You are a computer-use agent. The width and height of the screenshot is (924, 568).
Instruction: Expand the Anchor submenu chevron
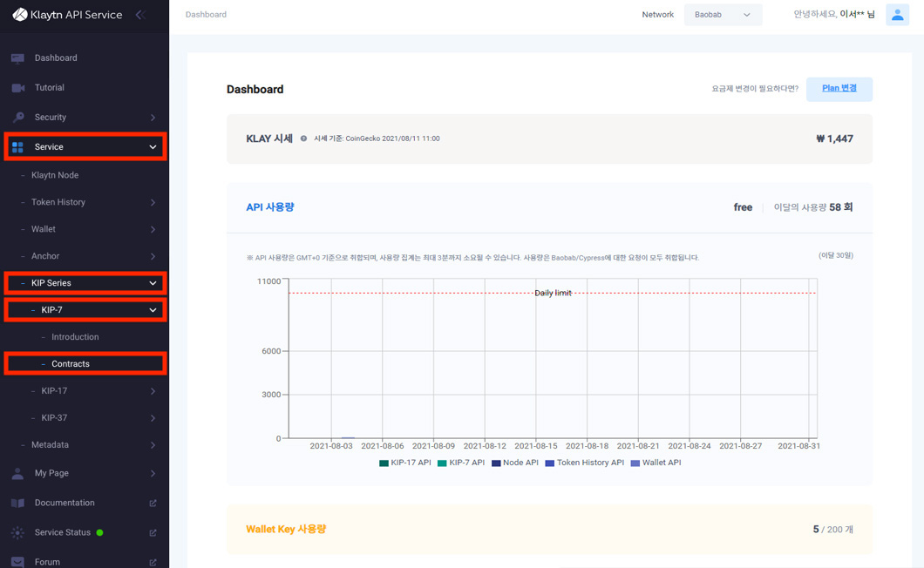(153, 256)
